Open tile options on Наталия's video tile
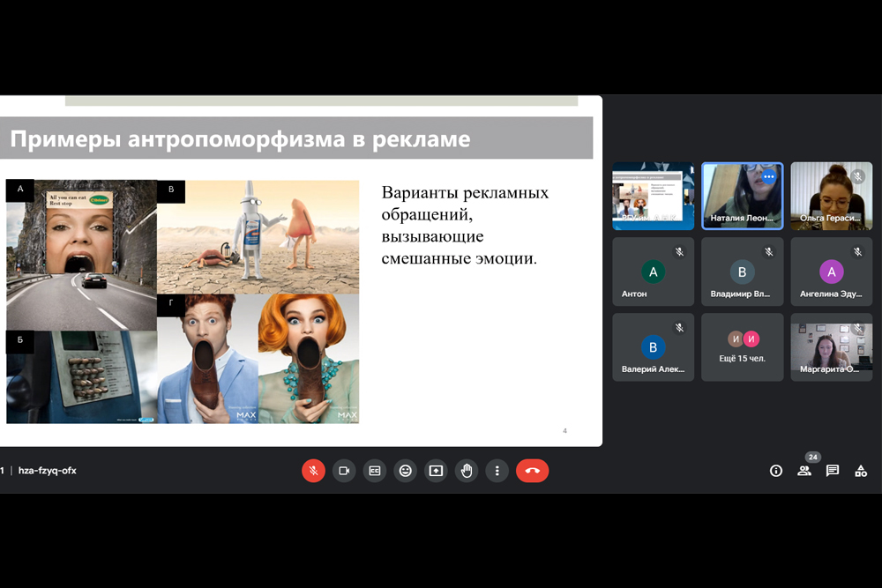 tap(768, 176)
